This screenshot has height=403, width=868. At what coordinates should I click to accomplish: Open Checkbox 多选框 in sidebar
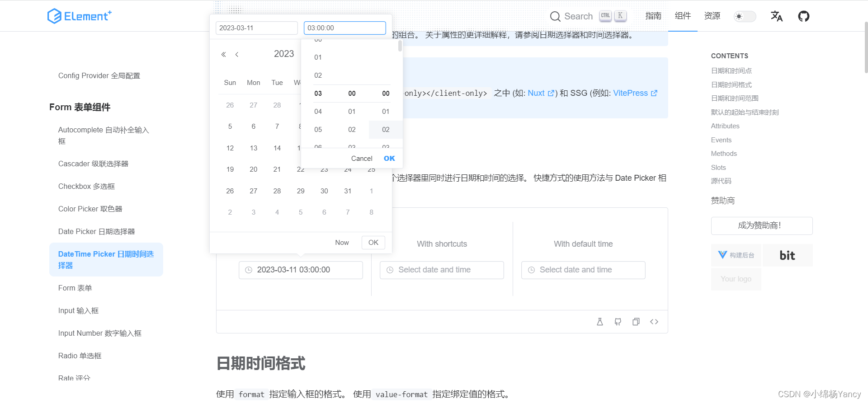[x=86, y=187]
